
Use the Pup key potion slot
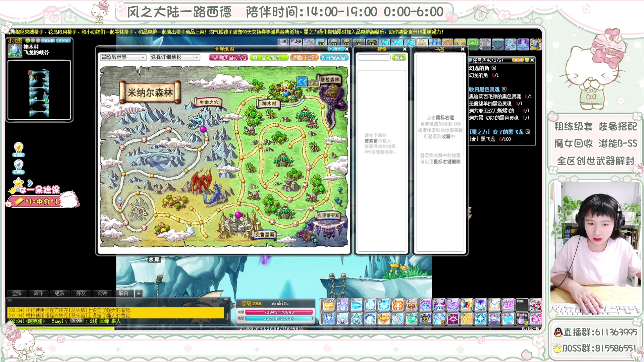(x=536, y=305)
